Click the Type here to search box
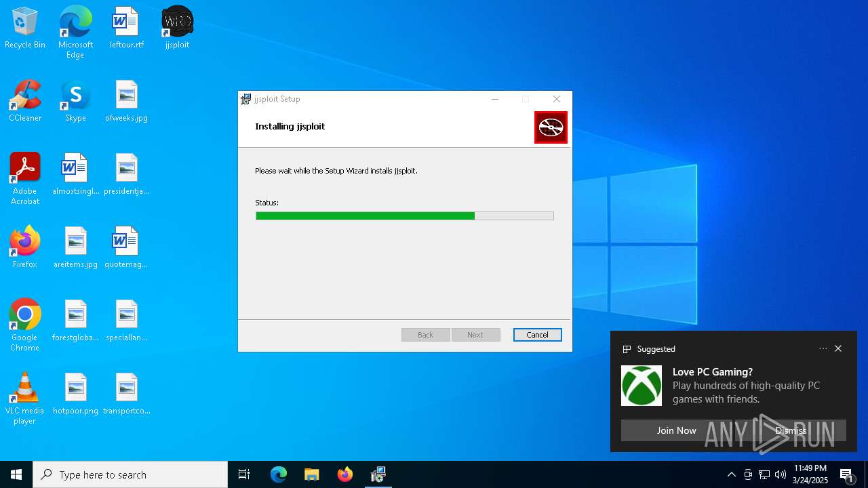Screen dimensions: 868x488 pos(130,474)
